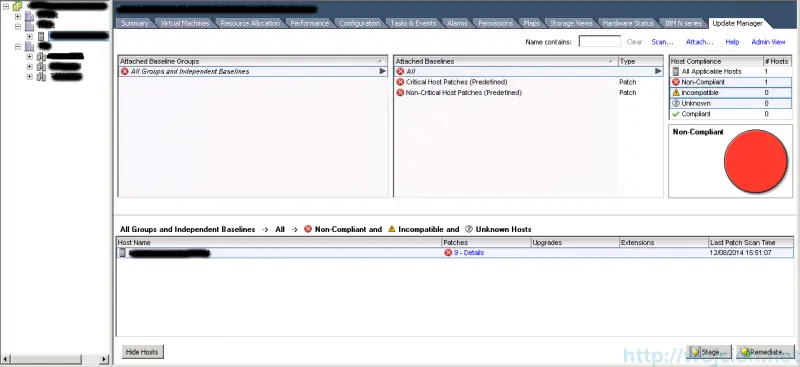Click the Clear link

[x=634, y=42]
